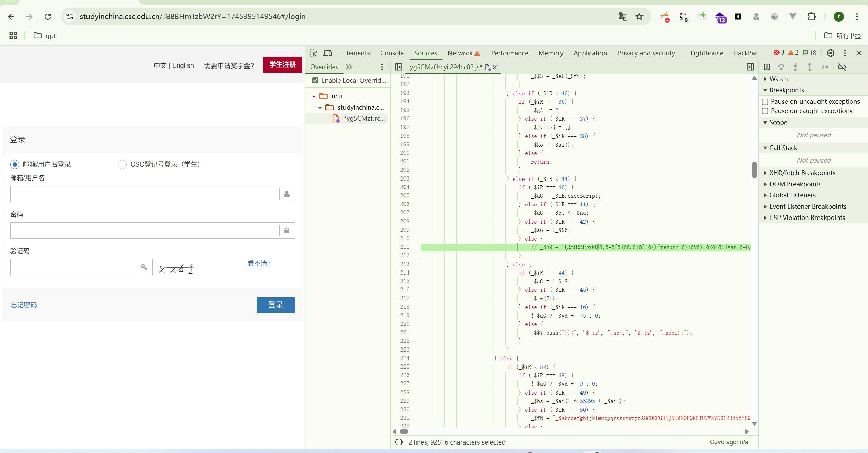Click the browser back arrow

(x=11, y=16)
